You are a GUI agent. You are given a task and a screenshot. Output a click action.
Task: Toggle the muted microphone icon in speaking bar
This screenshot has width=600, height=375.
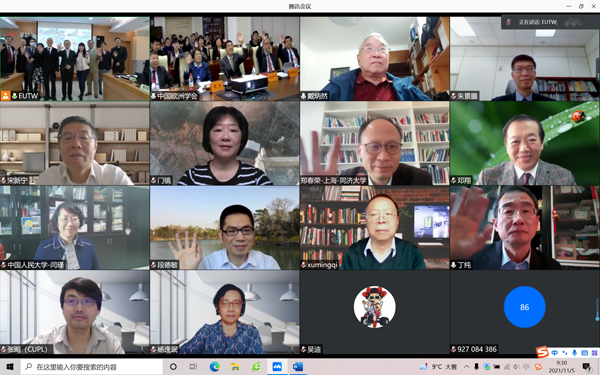[509, 22]
